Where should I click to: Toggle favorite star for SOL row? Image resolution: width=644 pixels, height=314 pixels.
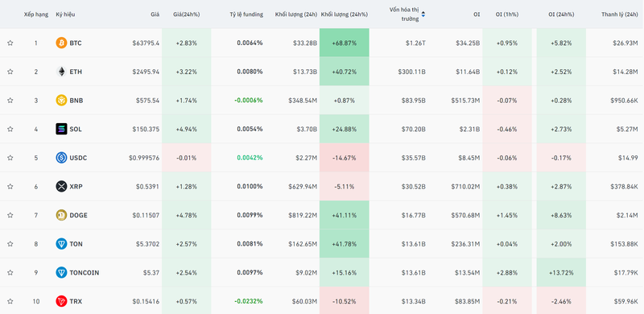(10, 129)
